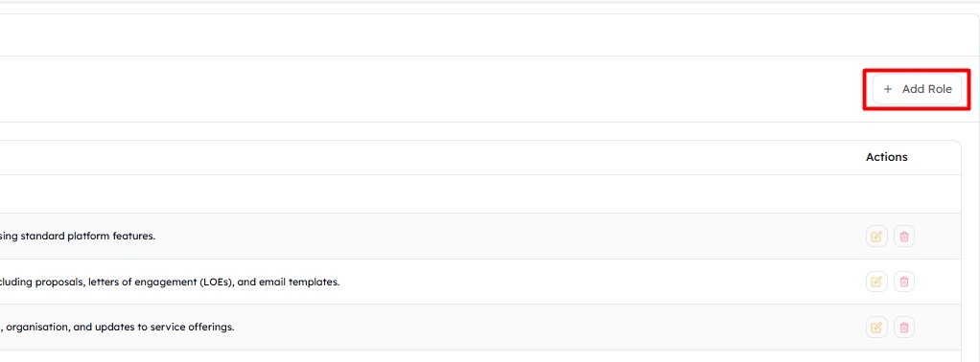Image resolution: width=980 pixels, height=362 pixels.
Task: Edit the service offerings updates role
Action: pyautogui.click(x=876, y=327)
